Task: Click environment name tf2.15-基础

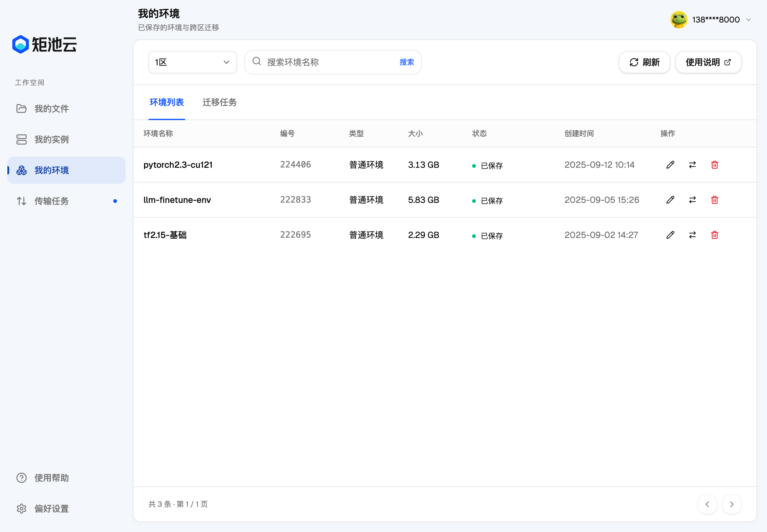Action: (x=165, y=235)
